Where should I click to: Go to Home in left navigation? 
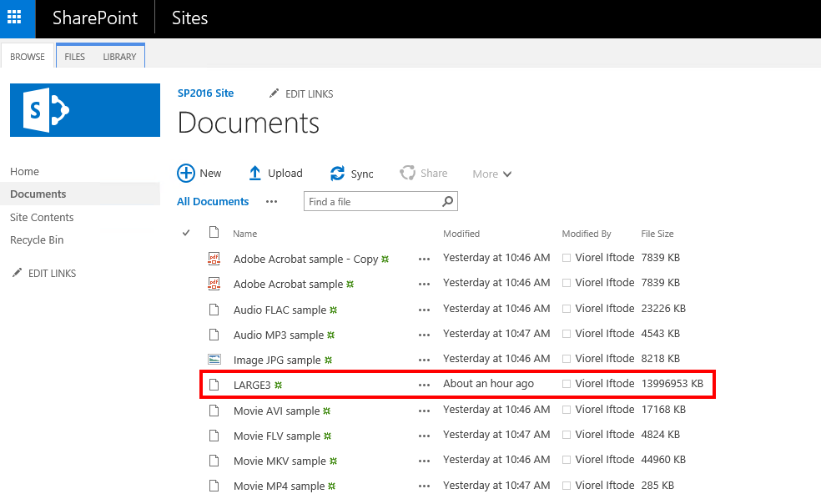pyautogui.click(x=24, y=171)
